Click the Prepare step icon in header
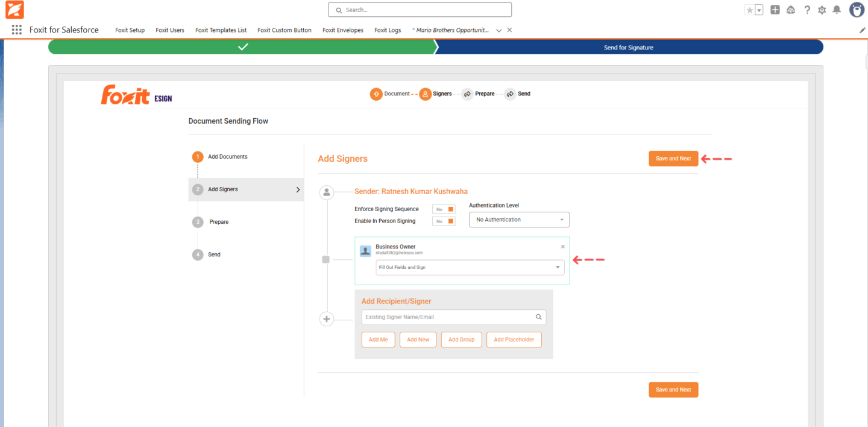 click(x=467, y=94)
